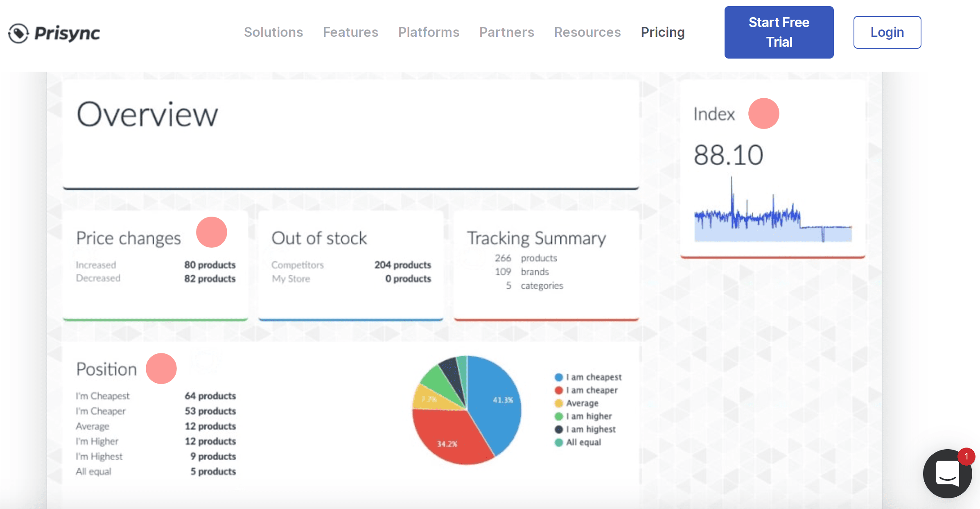Expand the Features nav menu
980x509 pixels.
coord(350,32)
